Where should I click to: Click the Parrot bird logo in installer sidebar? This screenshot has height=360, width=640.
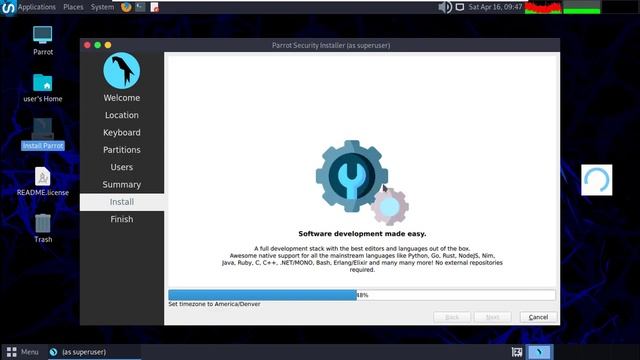click(122, 71)
